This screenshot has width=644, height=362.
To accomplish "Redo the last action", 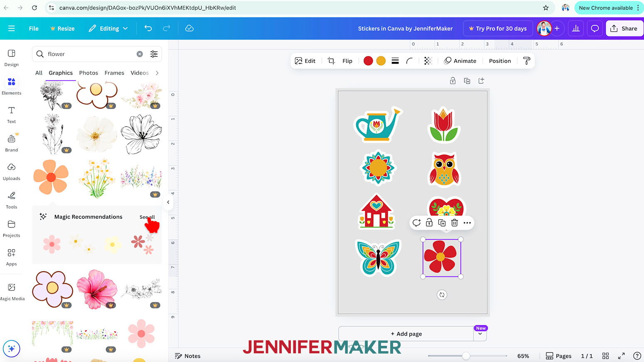I will pyautogui.click(x=167, y=28).
